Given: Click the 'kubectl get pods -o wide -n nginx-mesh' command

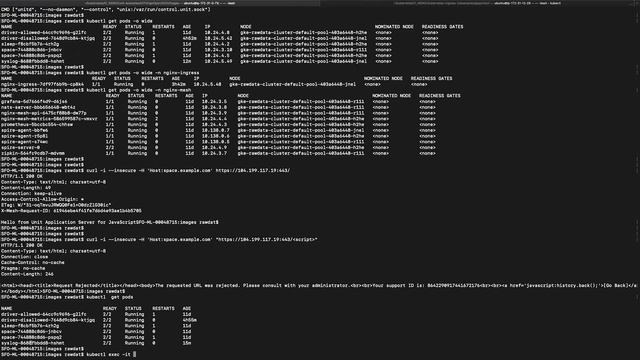Looking at the screenshot, I should click(x=139, y=90).
